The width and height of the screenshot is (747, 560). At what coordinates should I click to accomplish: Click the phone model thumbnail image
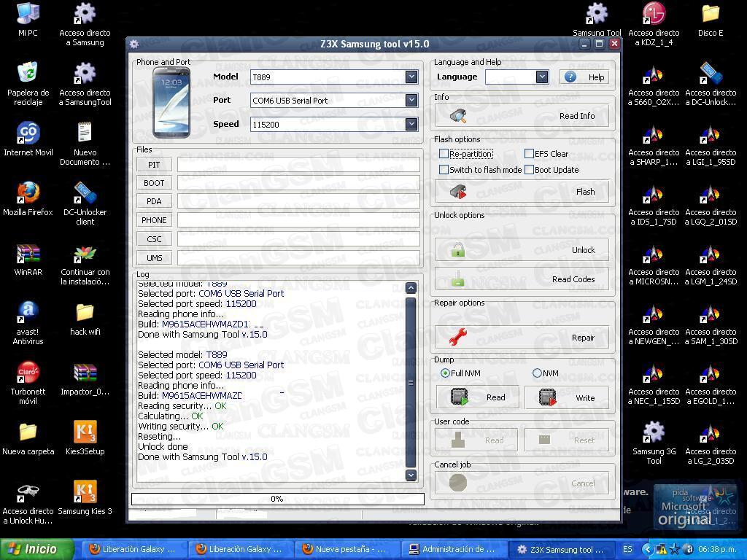pos(171,102)
